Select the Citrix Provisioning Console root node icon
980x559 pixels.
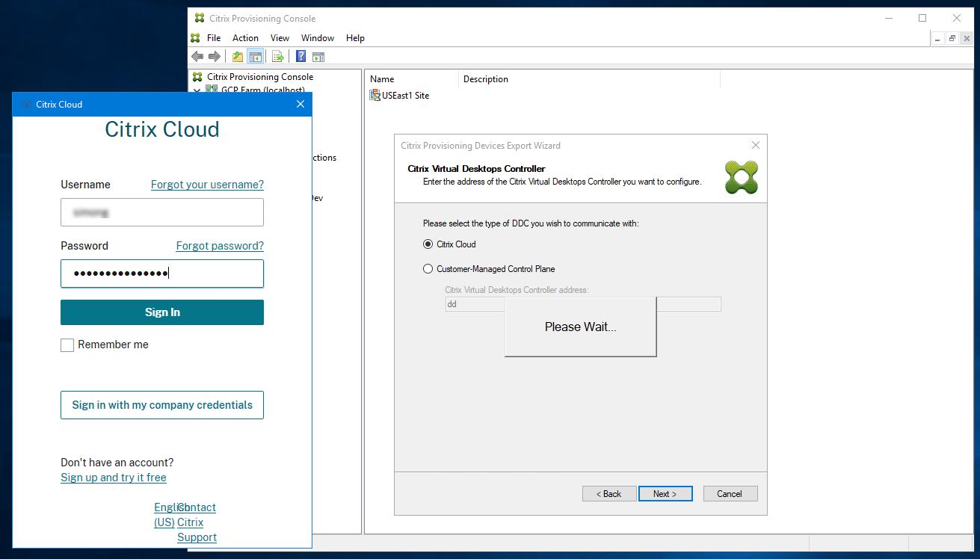pos(197,76)
